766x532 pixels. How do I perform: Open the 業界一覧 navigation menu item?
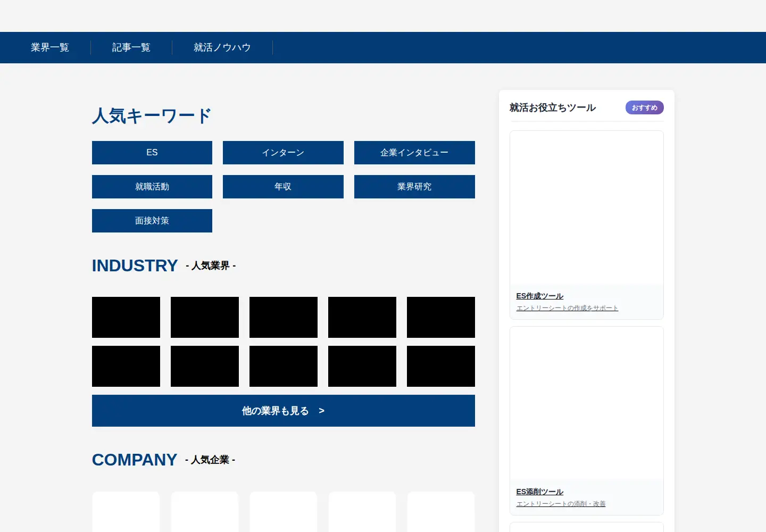pyautogui.click(x=50, y=47)
